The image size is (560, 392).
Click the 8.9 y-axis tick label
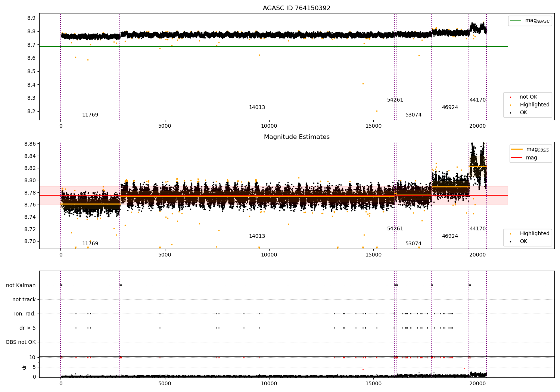[x=31, y=18]
